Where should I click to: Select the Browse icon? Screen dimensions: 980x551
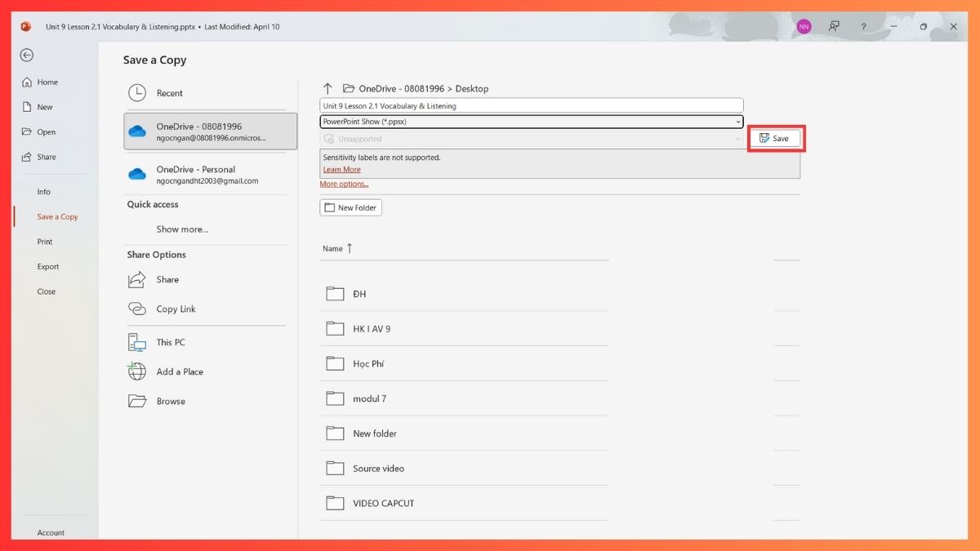[x=136, y=401]
